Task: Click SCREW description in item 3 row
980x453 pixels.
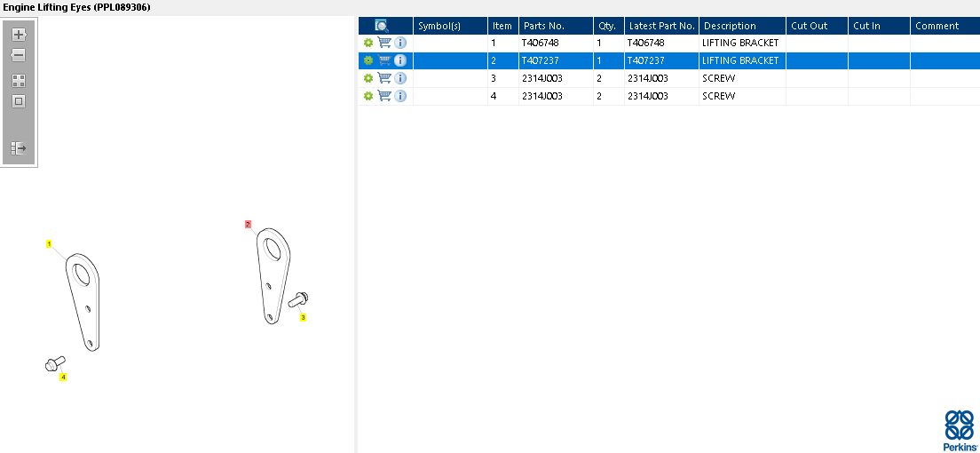Action: pyautogui.click(x=719, y=78)
